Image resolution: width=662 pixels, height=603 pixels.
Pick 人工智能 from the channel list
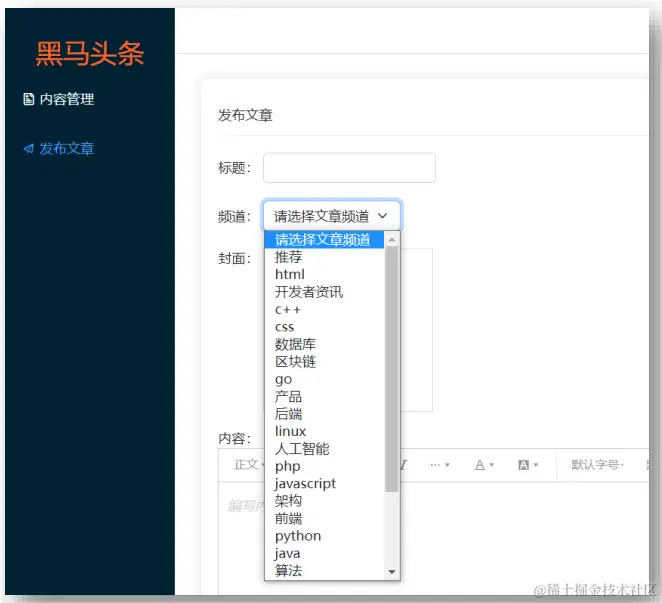click(x=324, y=449)
